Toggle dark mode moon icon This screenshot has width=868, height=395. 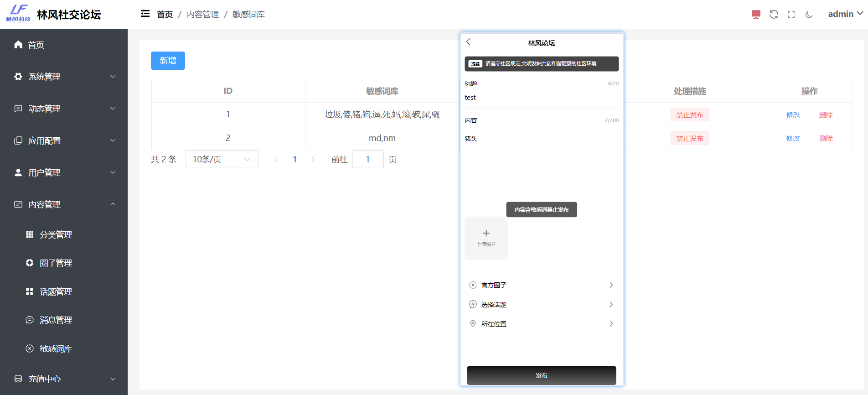point(809,14)
